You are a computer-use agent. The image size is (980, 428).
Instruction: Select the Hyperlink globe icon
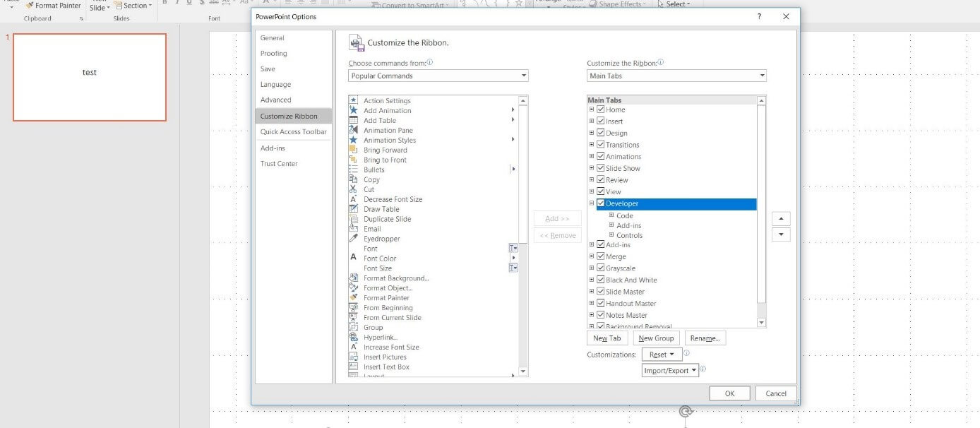(354, 337)
